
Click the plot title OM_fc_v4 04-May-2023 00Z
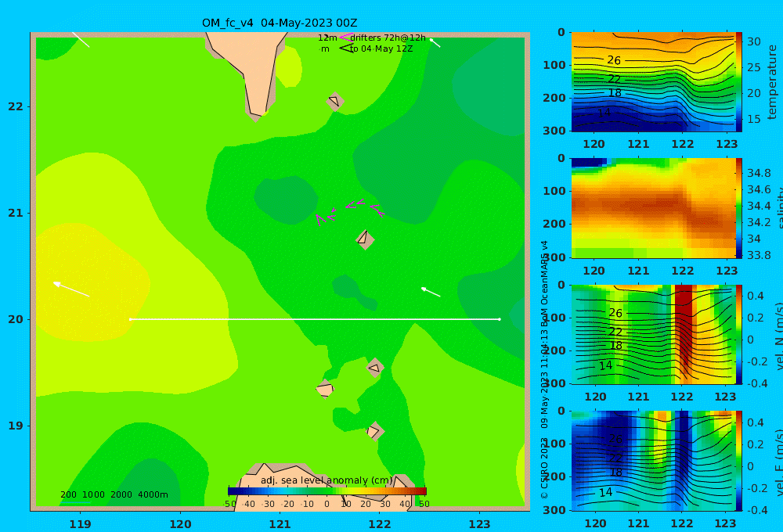(280, 23)
